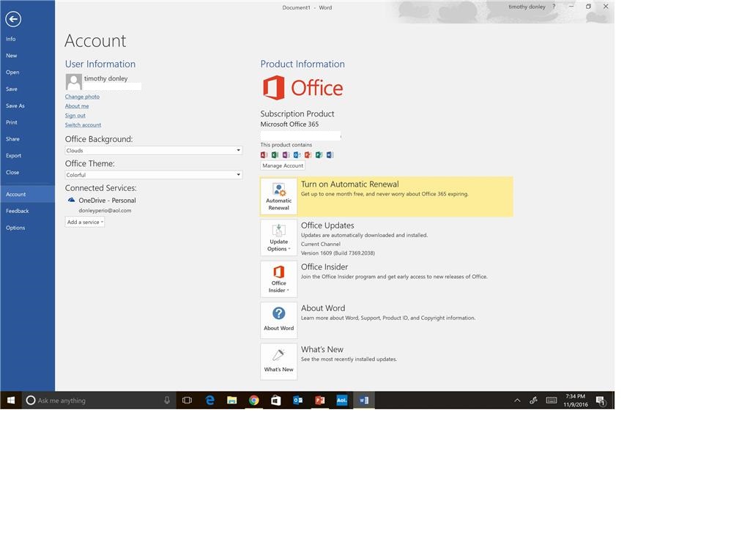Click the PowerPoint icon in product list
Screen dimensions: 750x560
(x=308, y=154)
